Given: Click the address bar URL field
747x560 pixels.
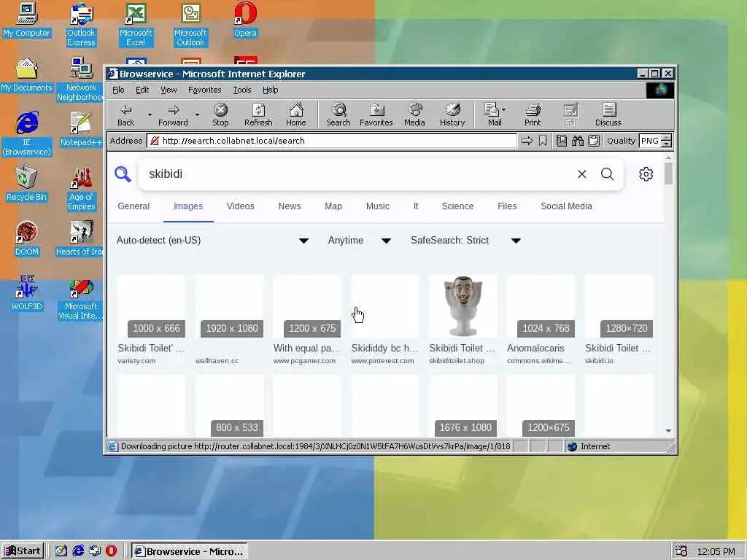Looking at the screenshot, I should 332,141.
